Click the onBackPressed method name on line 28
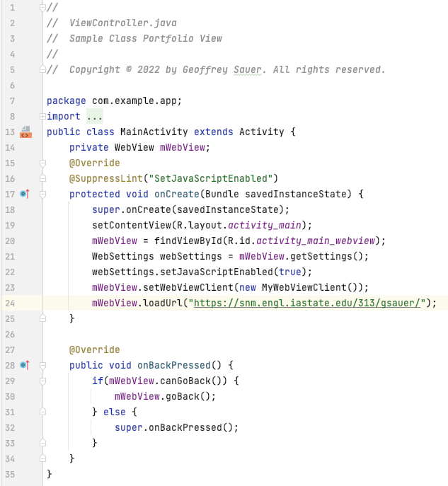The height and width of the screenshot is (486, 448). click(x=174, y=365)
